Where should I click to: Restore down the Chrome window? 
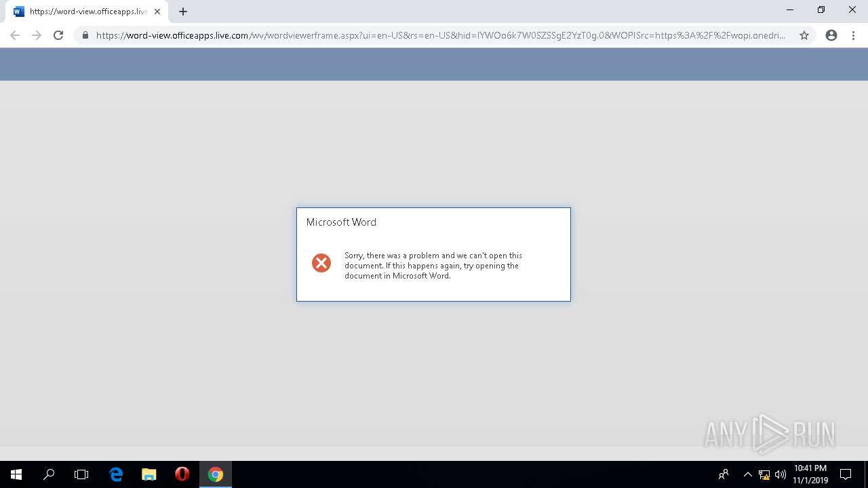click(x=821, y=9)
